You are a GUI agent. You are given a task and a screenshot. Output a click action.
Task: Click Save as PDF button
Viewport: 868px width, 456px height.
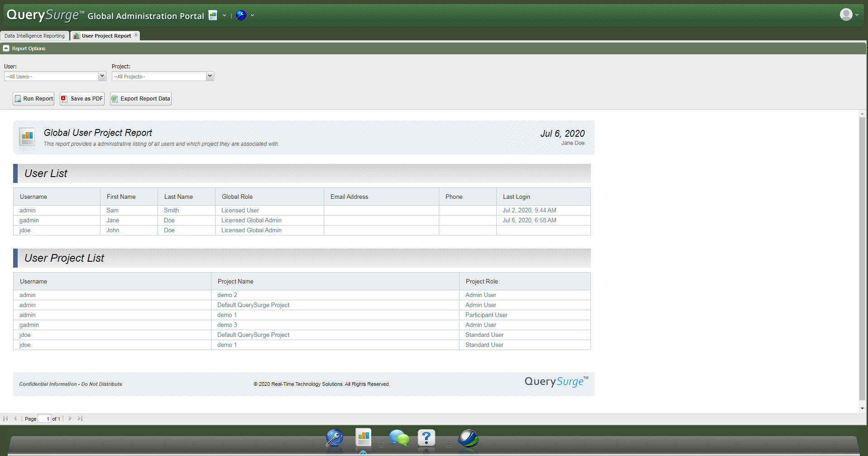coord(82,99)
